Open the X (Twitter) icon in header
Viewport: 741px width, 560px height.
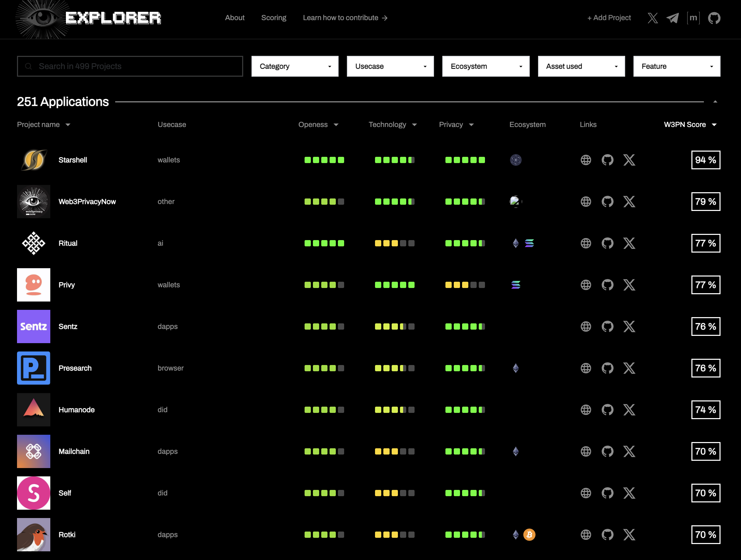(x=653, y=18)
